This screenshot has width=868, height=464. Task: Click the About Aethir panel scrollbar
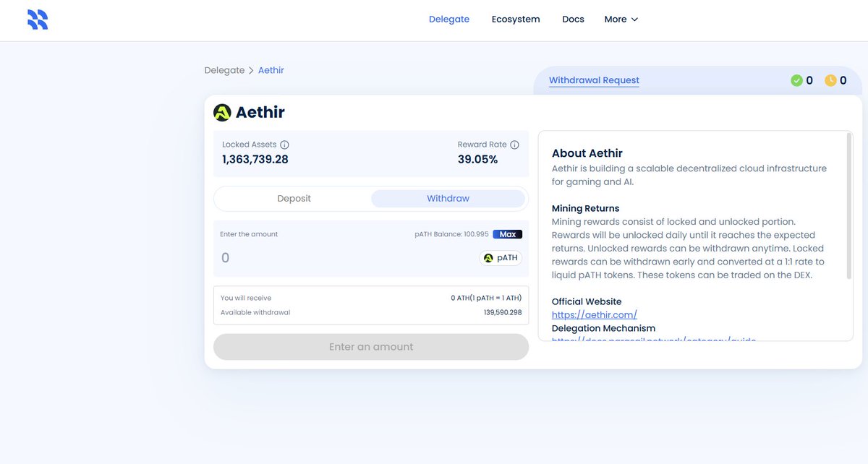coord(849,206)
